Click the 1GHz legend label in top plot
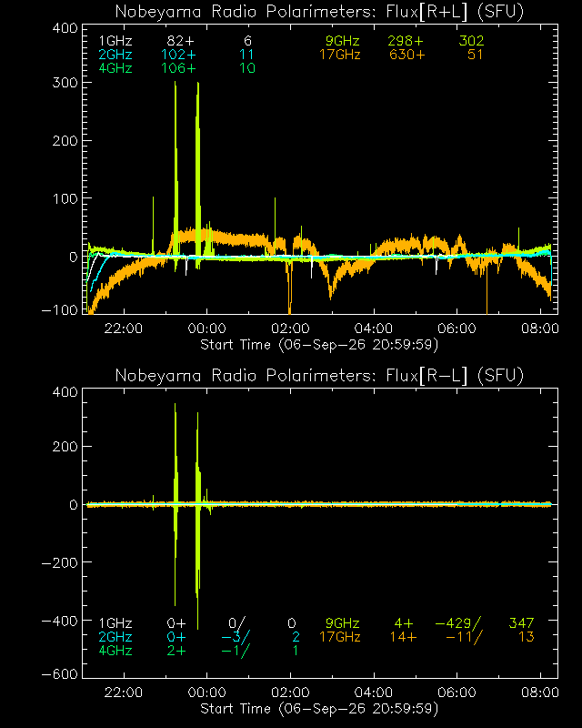The width and height of the screenshot is (582, 728). (x=115, y=41)
